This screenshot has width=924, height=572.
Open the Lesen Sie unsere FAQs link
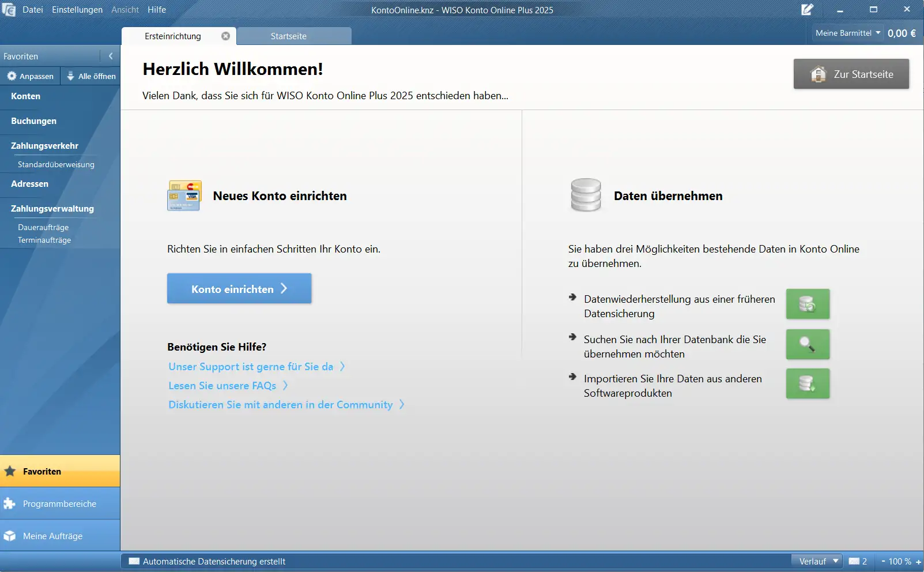(x=222, y=386)
